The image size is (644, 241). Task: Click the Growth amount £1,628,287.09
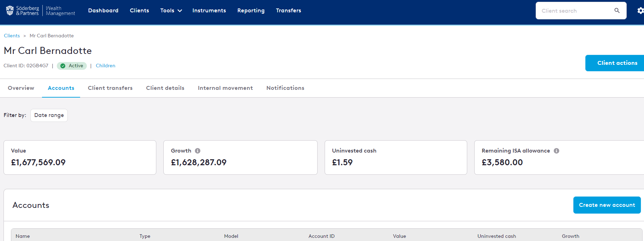[199, 162]
